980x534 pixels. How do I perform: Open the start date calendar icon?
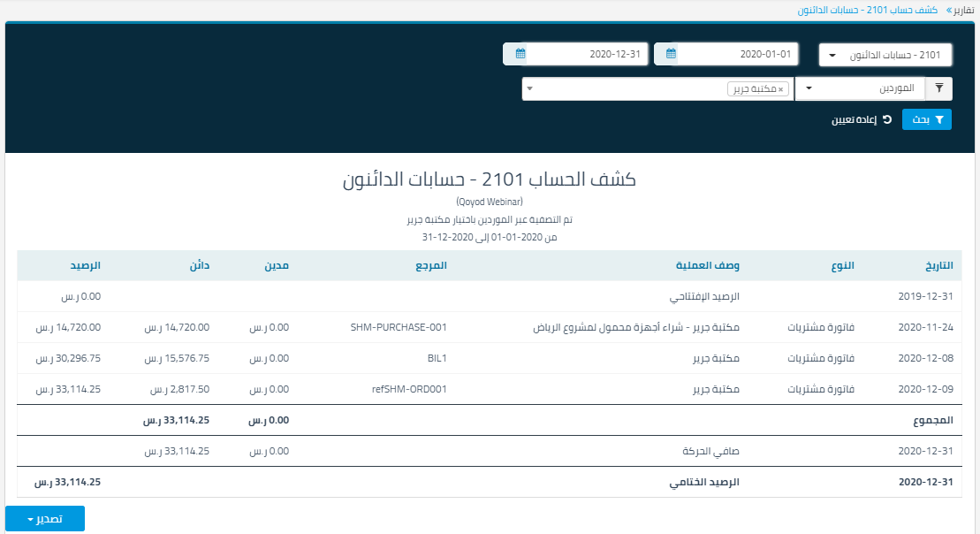click(x=672, y=54)
